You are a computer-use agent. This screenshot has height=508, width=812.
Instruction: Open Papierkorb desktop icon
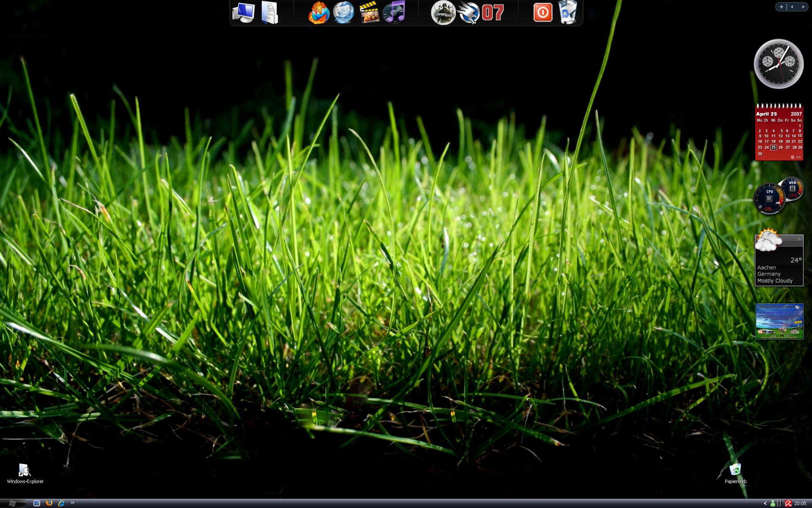[735, 470]
